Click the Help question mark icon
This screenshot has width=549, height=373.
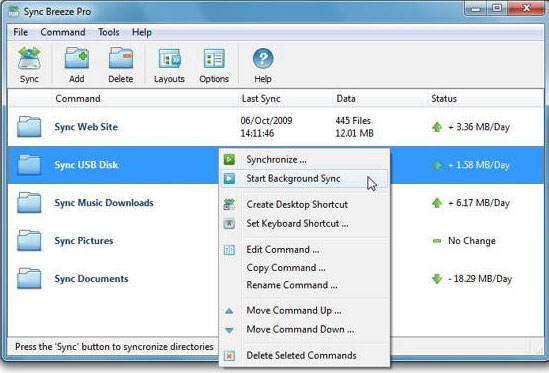tap(263, 58)
